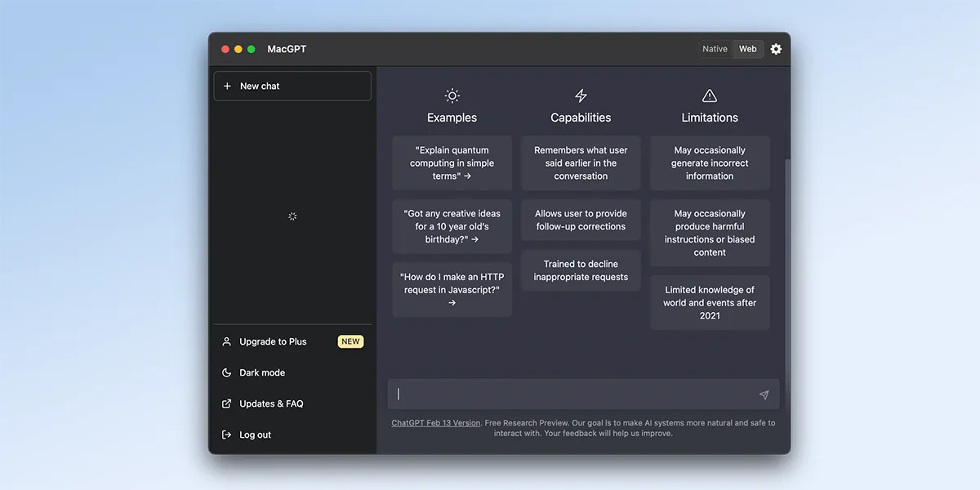Click the moon icon for Dark mode
This screenshot has height=490, width=980.
[227, 372]
